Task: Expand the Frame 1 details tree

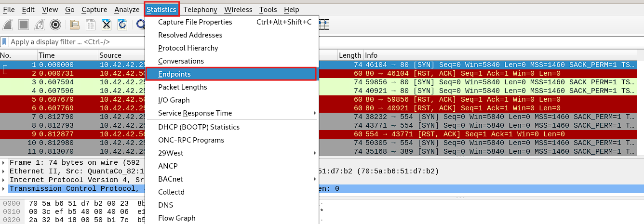Action: [x=4, y=163]
